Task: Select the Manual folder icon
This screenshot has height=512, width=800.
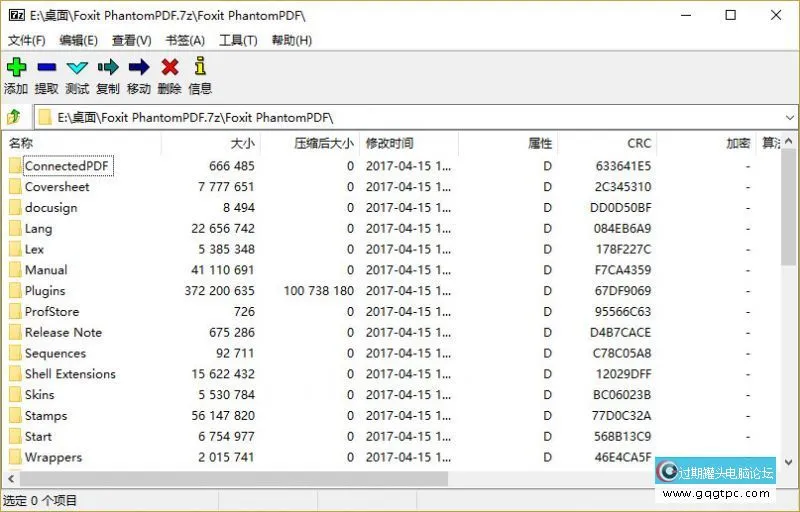Action: [x=15, y=270]
